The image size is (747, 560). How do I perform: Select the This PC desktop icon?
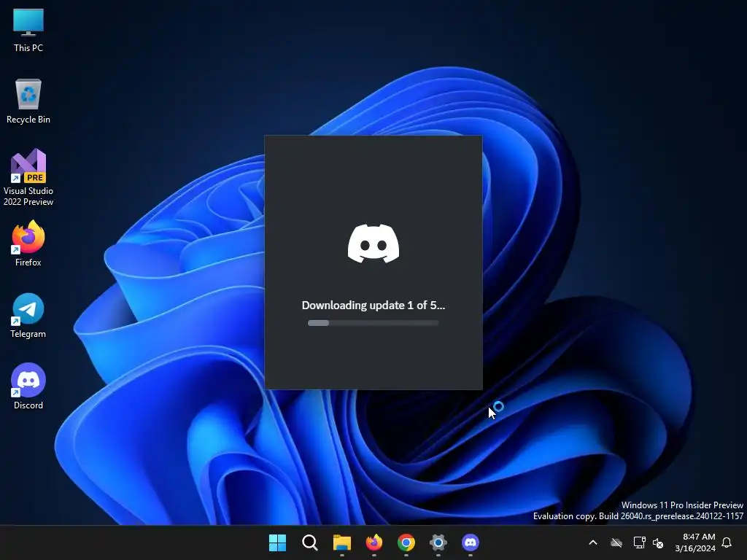(28, 30)
